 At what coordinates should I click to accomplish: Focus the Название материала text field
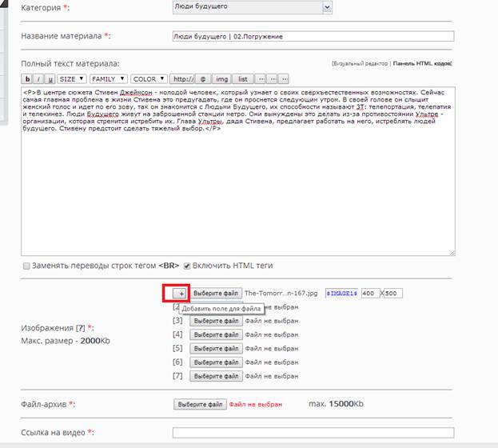(x=313, y=36)
